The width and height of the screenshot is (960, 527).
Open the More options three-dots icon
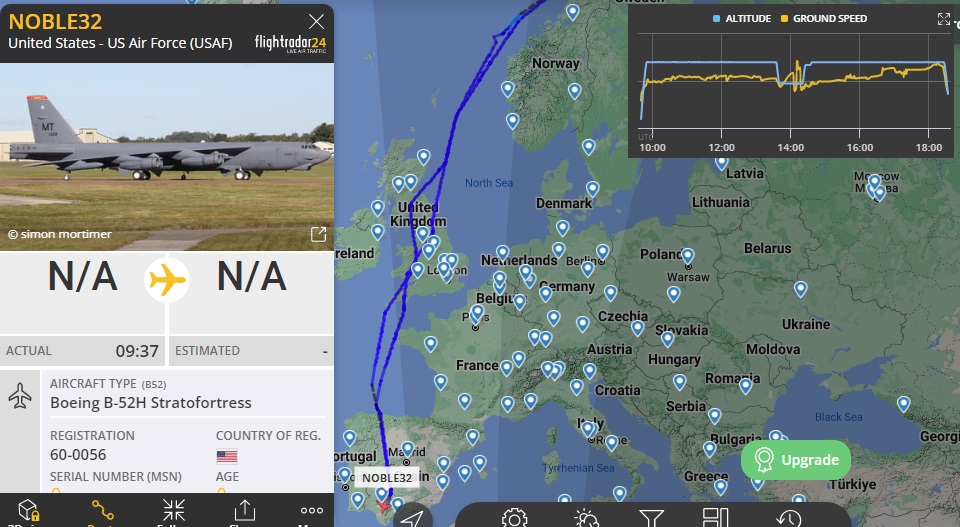point(312,510)
